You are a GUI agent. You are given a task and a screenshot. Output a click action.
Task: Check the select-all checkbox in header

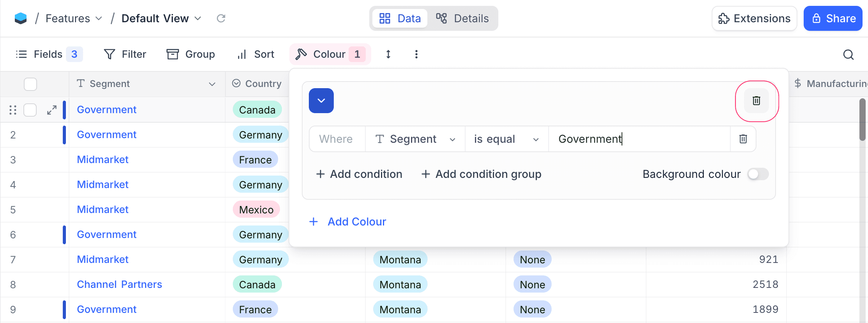pyautogui.click(x=30, y=84)
